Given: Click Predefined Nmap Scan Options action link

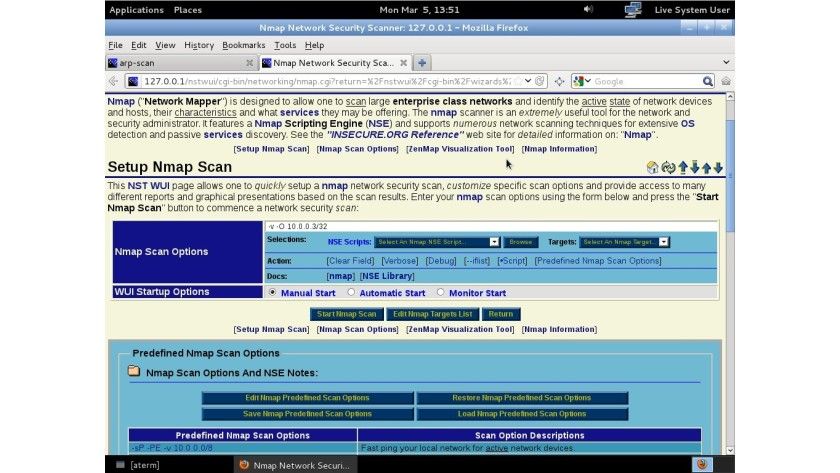Looking at the screenshot, I should (x=598, y=261).
